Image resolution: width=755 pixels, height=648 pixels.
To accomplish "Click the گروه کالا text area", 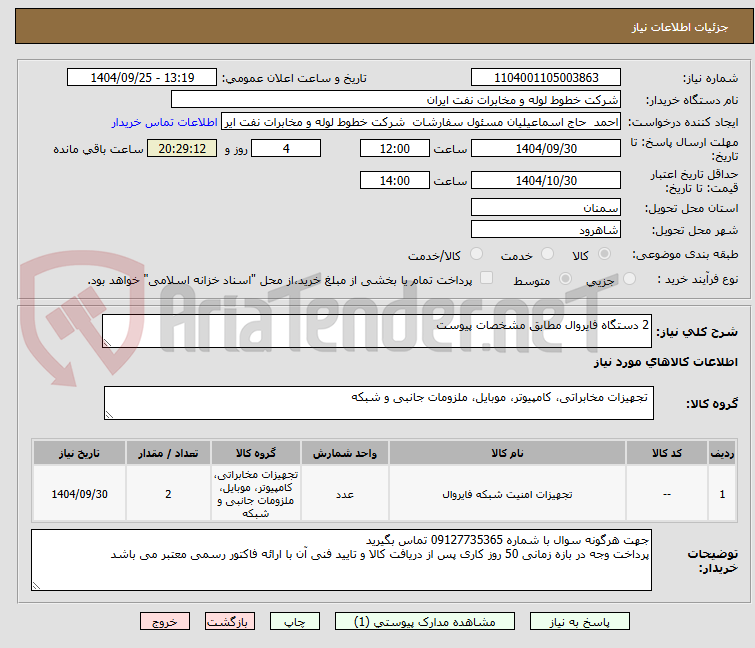I will pyautogui.click(x=379, y=403).
